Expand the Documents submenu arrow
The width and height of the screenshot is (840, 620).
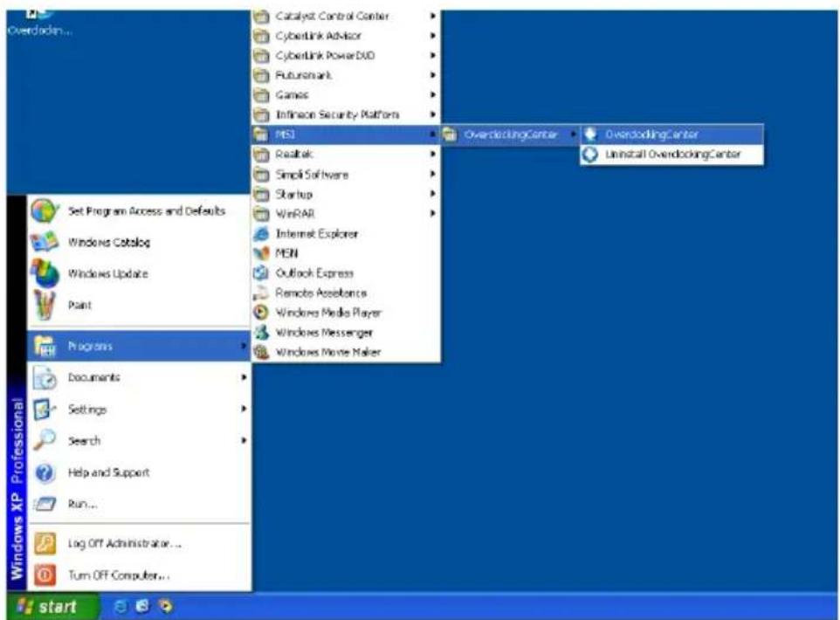[244, 377]
